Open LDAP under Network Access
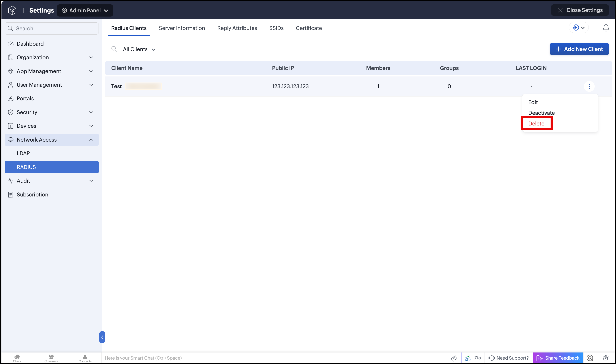 (x=52, y=153)
